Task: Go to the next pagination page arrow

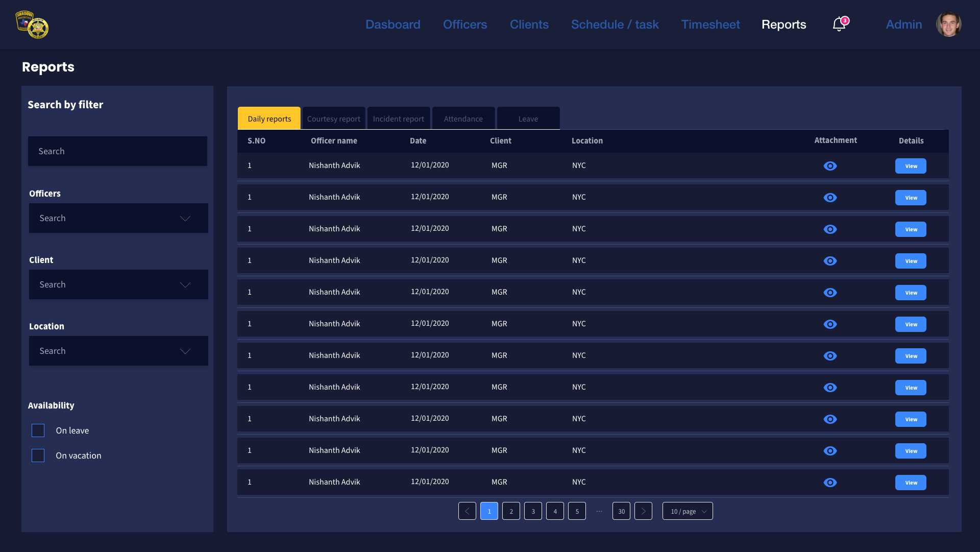Action: 643,511
